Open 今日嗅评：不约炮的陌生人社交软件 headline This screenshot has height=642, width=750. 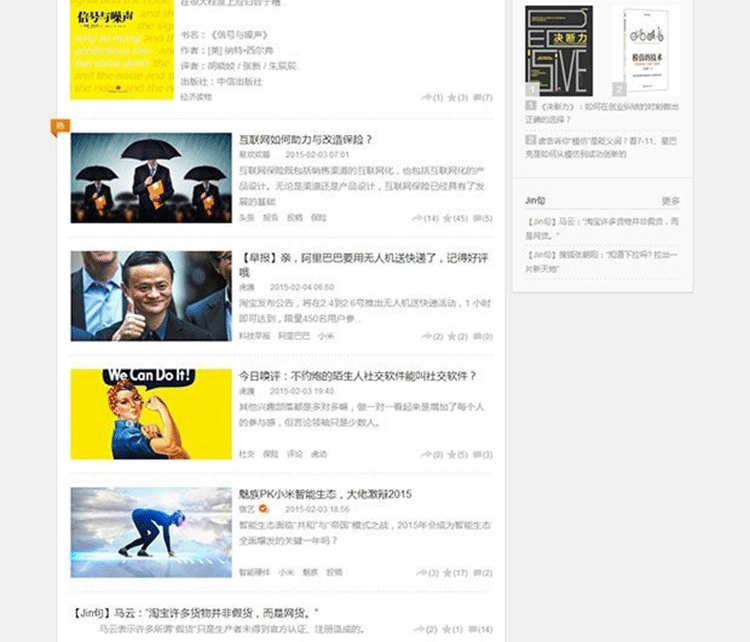(358, 376)
